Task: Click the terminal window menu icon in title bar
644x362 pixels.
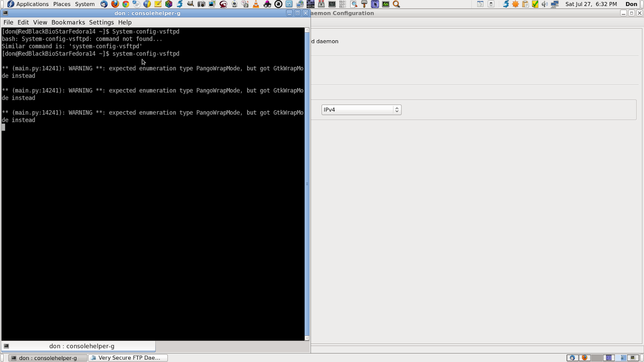Action: (5, 13)
